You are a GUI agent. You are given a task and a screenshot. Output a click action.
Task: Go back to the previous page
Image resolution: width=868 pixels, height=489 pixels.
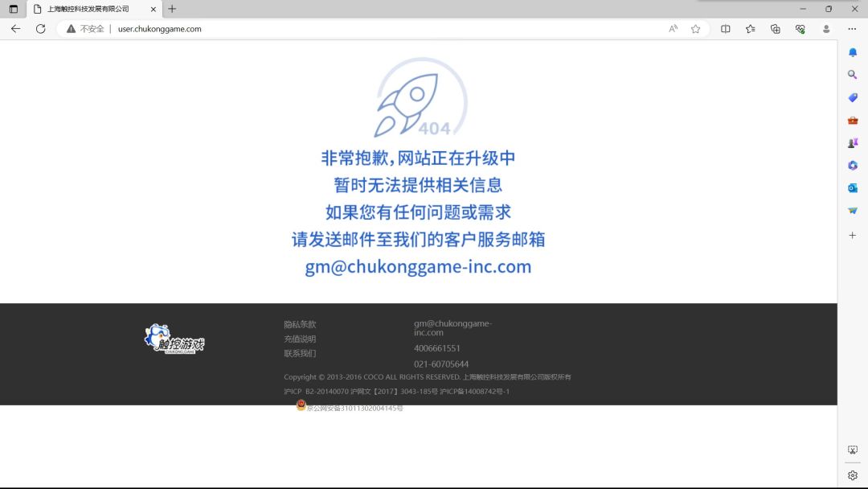click(15, 29)
